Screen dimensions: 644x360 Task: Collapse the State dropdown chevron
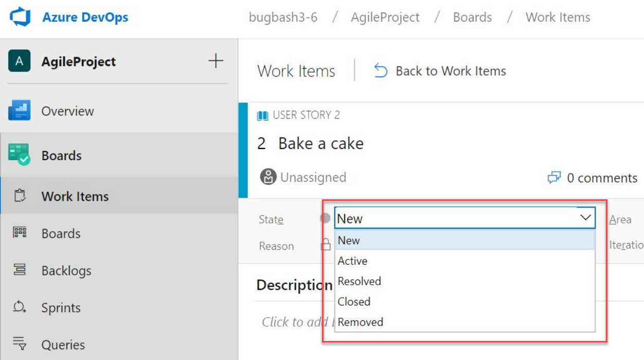585,218
